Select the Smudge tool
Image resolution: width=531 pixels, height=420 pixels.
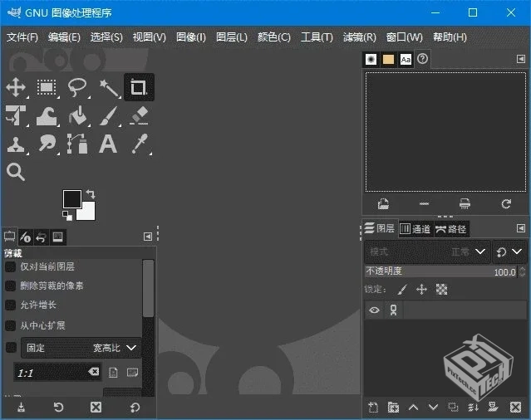pos(47,144)
